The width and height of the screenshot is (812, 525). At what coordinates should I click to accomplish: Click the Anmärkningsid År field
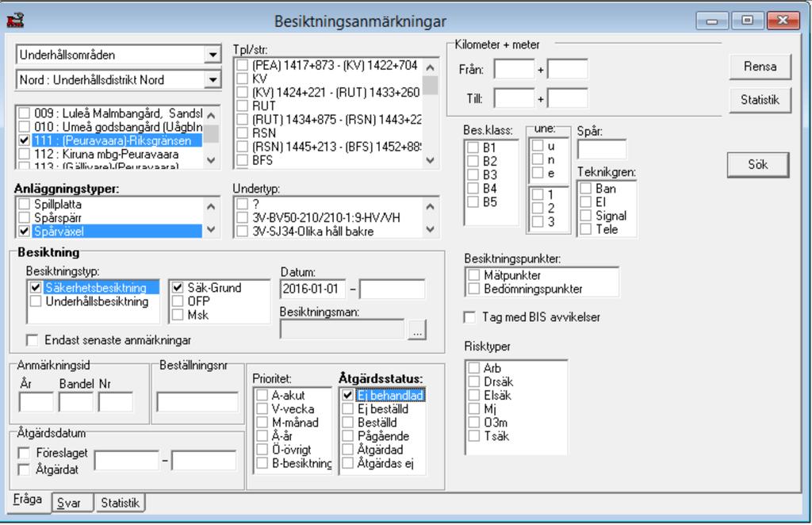(x=36, y=402)
